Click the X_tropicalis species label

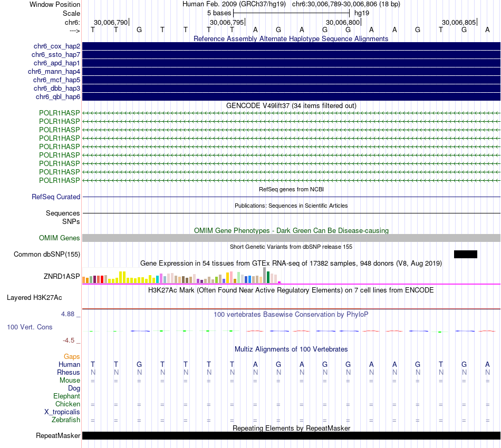click(x=62, y=412)
